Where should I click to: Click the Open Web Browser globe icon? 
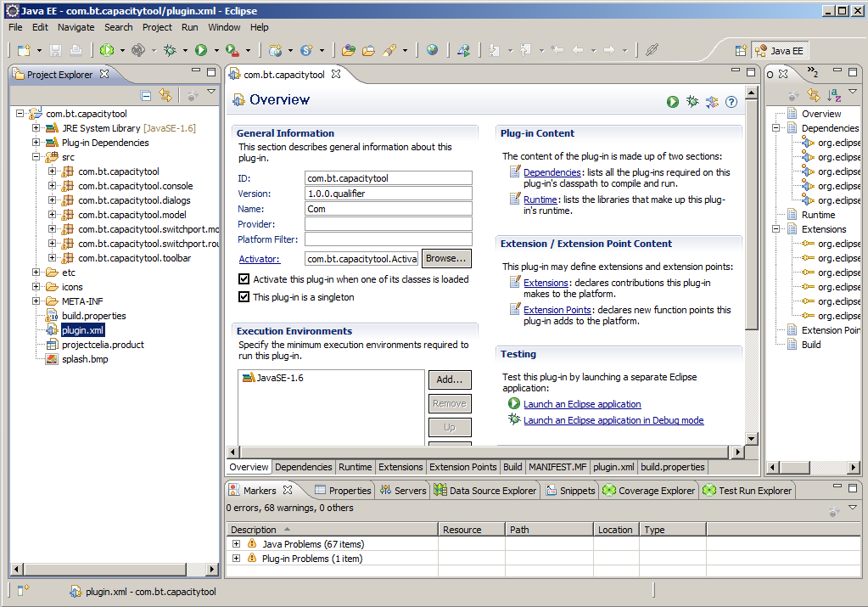coord(433,50)
